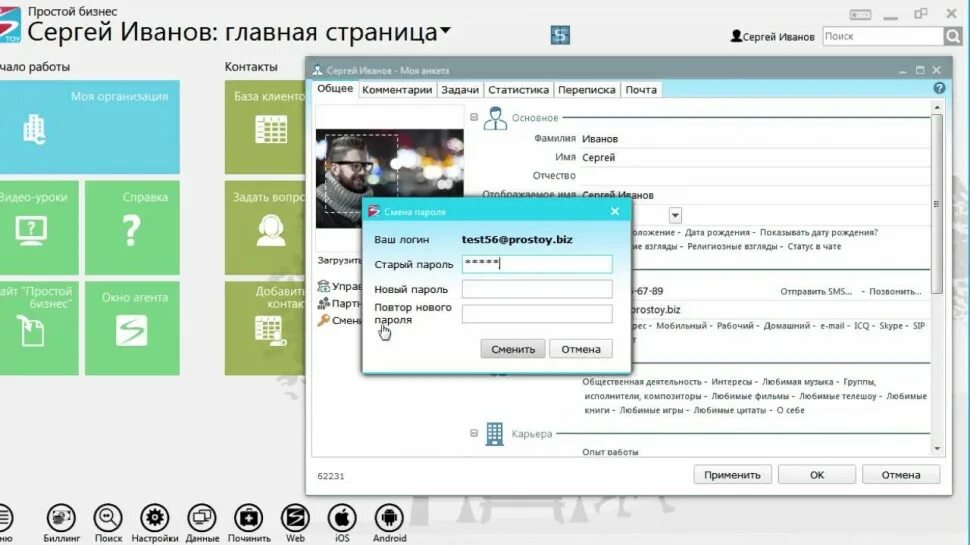
Task: Click the Основное person icon
Action: click(x=495, y=118)
